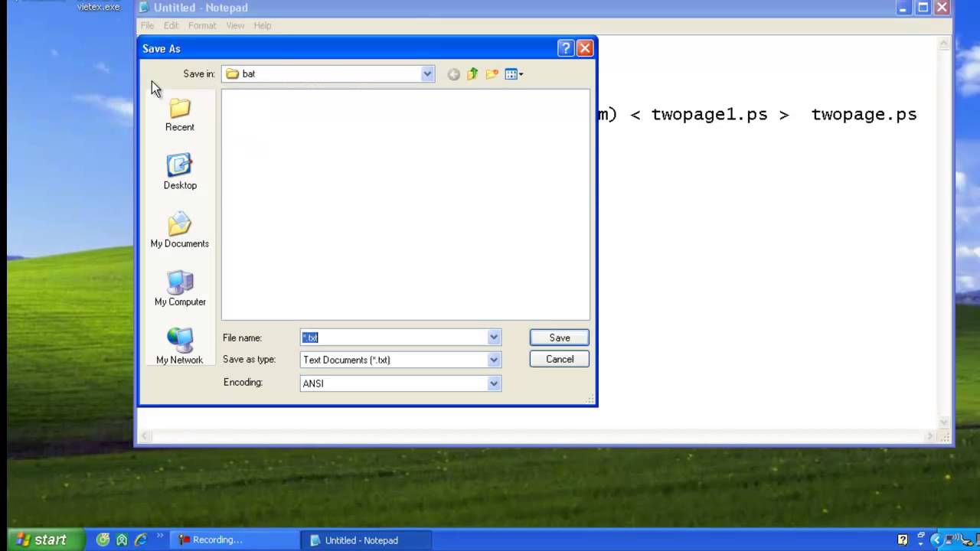Create a new folder with the toolbar icon

pyautogui.click(x=492, y=74)
